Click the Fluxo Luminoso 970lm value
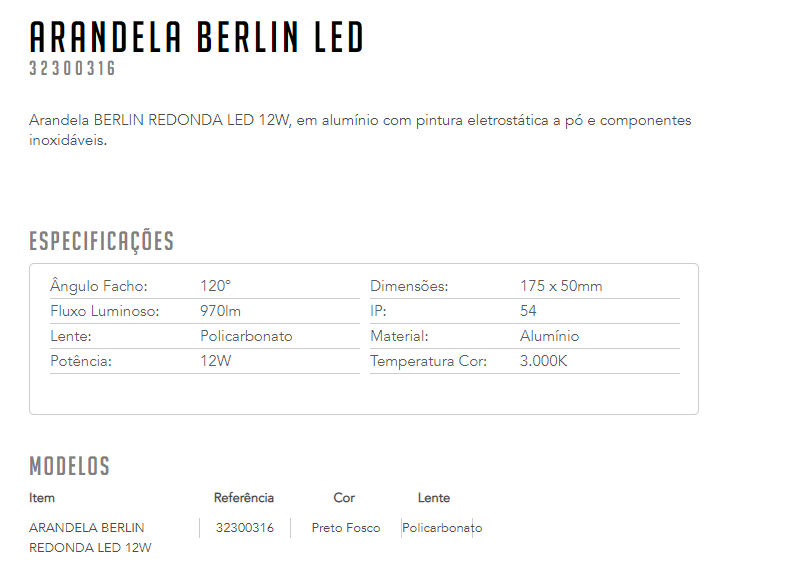 (220, 311)
